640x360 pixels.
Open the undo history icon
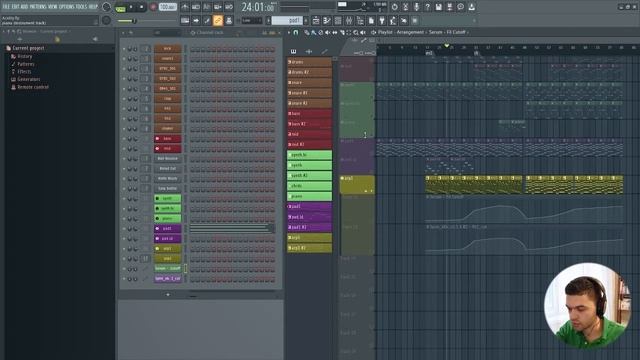394,7
